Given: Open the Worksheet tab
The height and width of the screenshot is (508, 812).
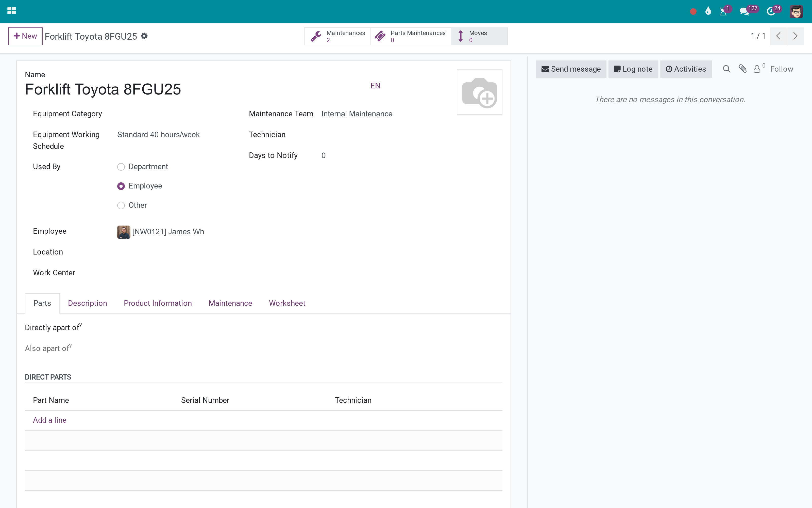Looking at the screenshot, I should tap(287, 303).
